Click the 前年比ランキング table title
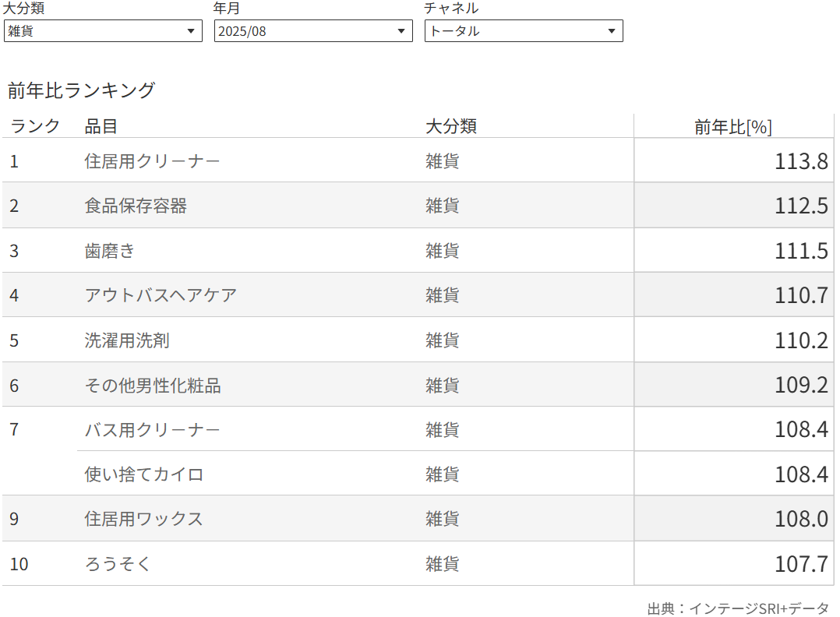840x617 pixels. coord(81,90)
